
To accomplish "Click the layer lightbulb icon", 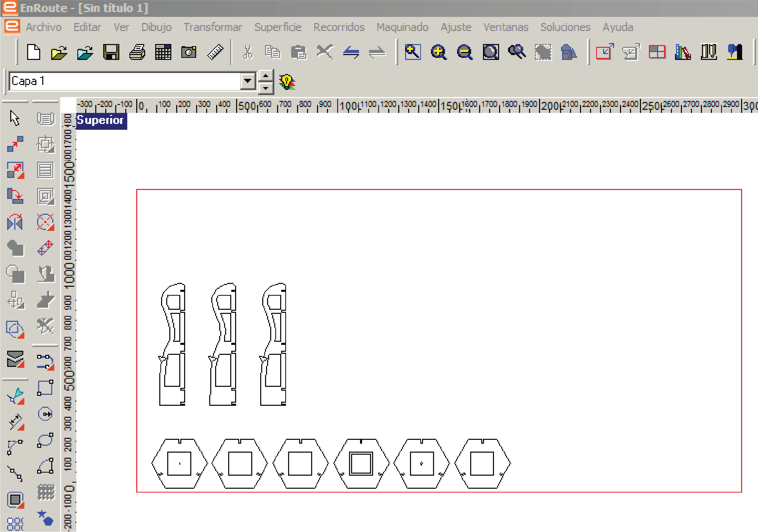I will click(x=287, y=81).
